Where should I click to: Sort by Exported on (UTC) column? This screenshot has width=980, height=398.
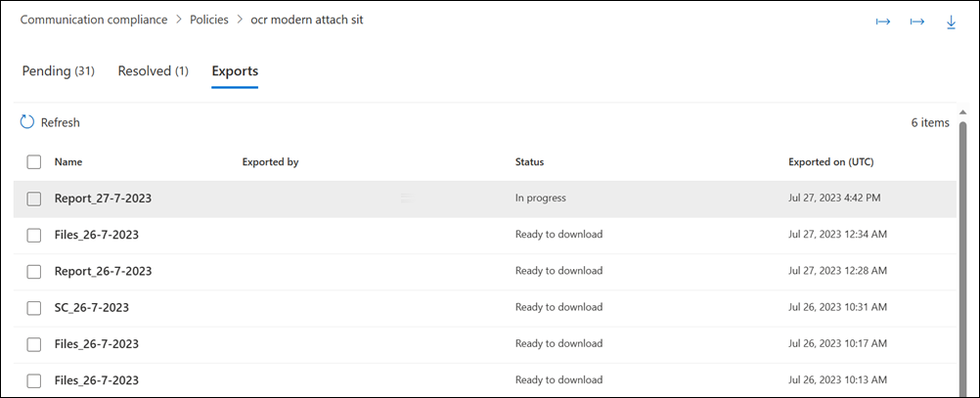tap(830, 161)
